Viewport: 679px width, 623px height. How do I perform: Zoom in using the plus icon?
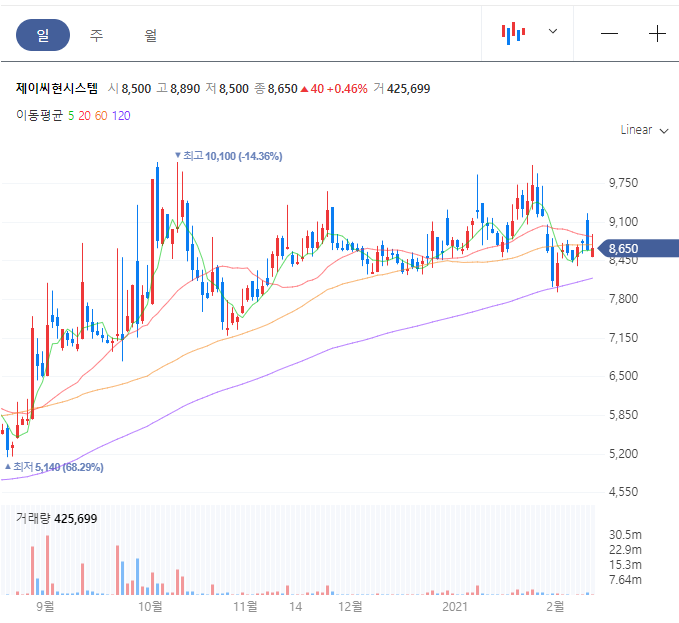point(657,33)
